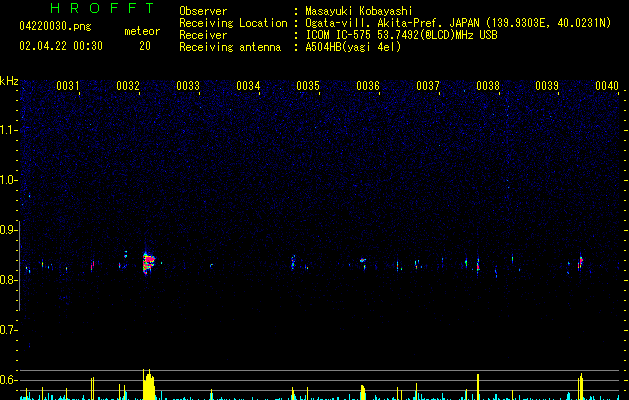Click the 1.0 frequency axis label

[x=9, y=180]
